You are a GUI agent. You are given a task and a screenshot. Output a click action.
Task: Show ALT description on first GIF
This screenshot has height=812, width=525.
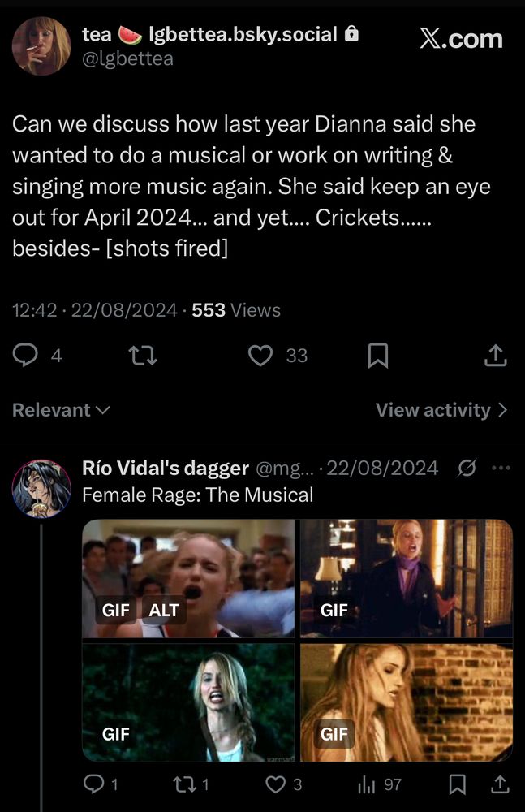coord(163,610)
